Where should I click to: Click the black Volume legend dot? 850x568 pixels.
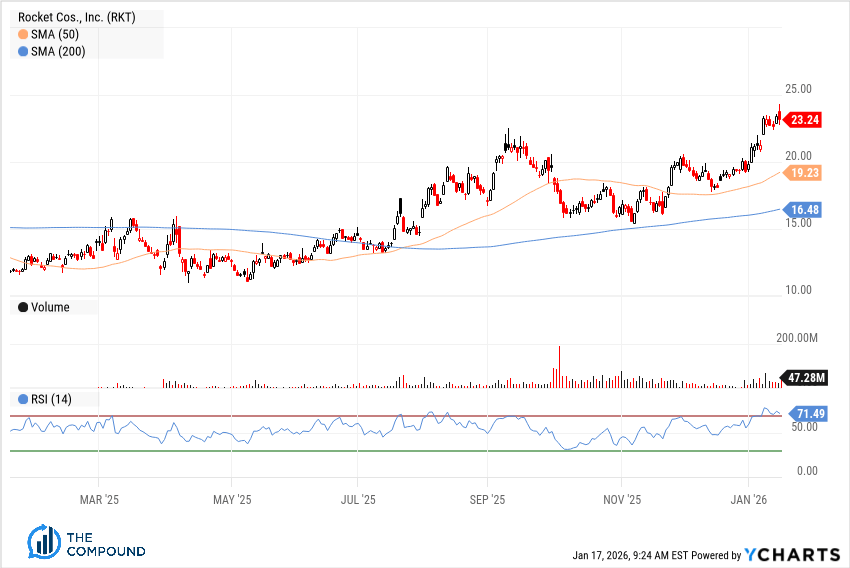pos(23,307)
